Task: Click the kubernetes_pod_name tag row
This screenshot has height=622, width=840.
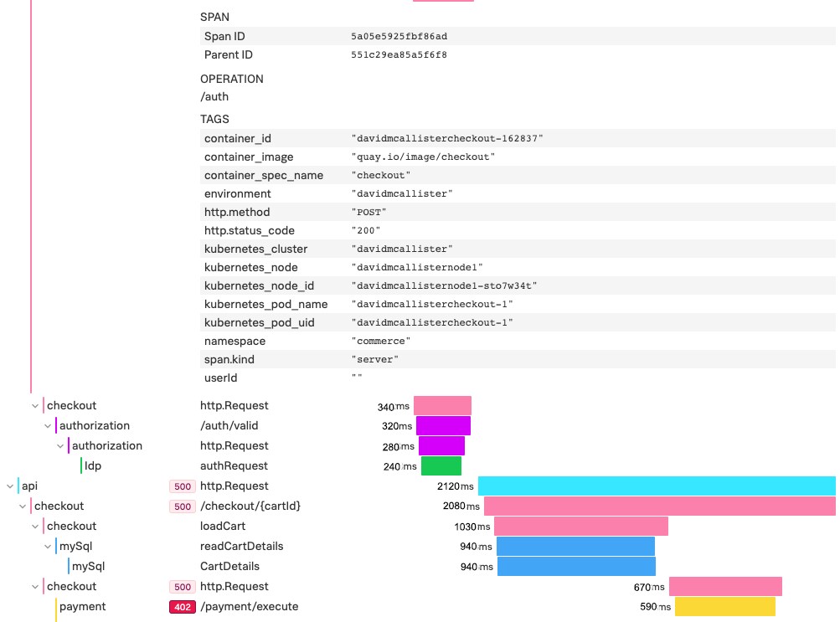Action: (517, 304)
